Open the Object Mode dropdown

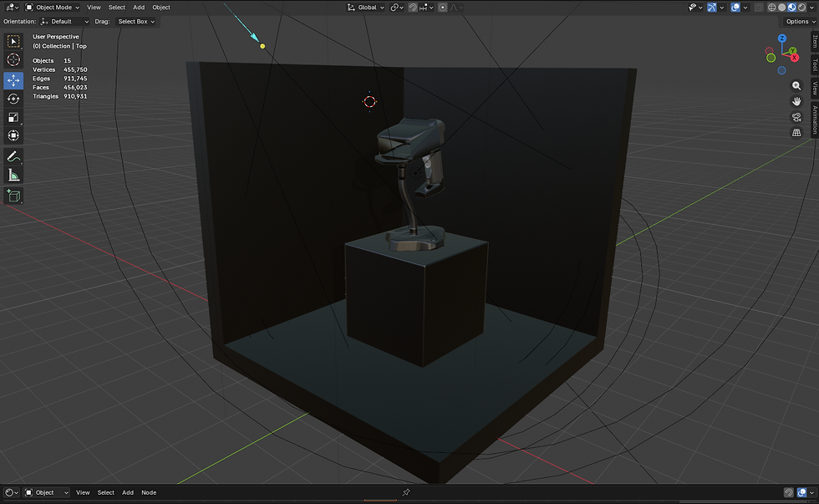[52, 8]
